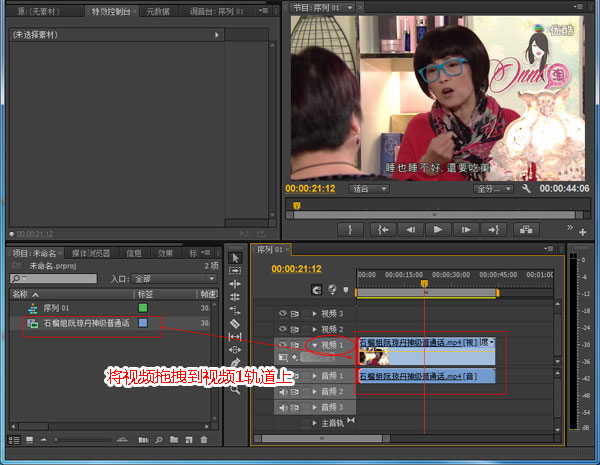Screen dimensions: 600x465
Task: Play the sequence in program monitor
Action: click(438, 230)
